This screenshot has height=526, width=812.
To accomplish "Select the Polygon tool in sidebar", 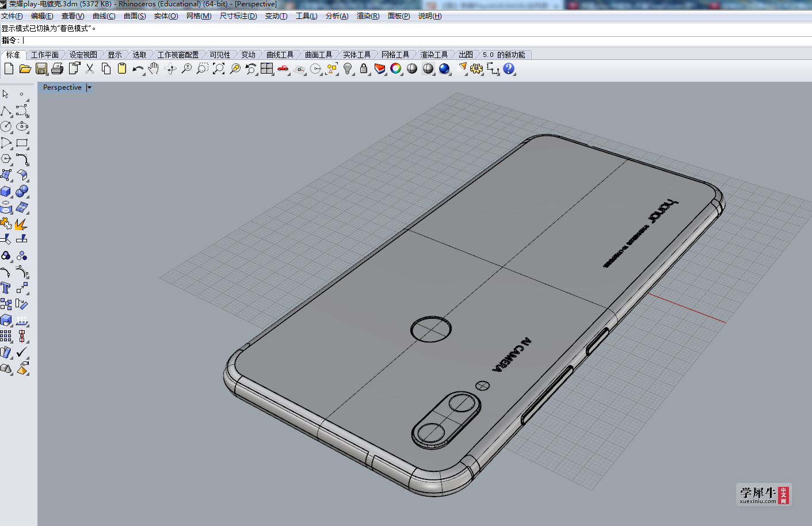I will coord(6,159).
